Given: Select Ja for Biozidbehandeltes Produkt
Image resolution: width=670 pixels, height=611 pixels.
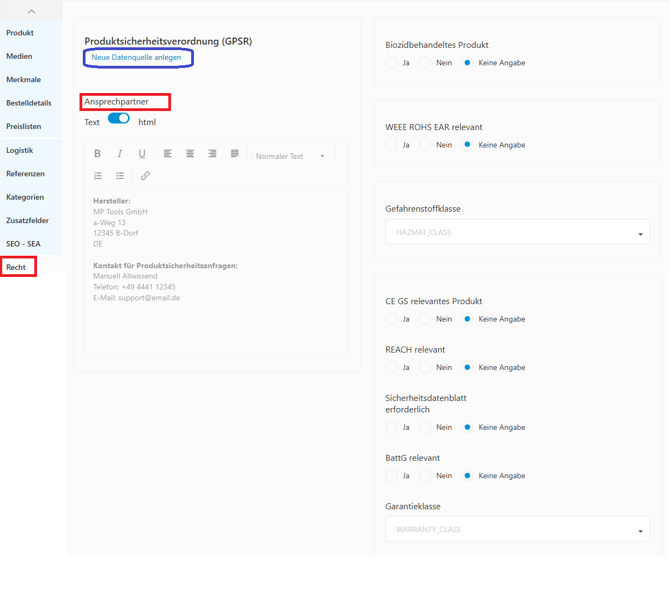Looking at the screenshot, I should point(392,63).
